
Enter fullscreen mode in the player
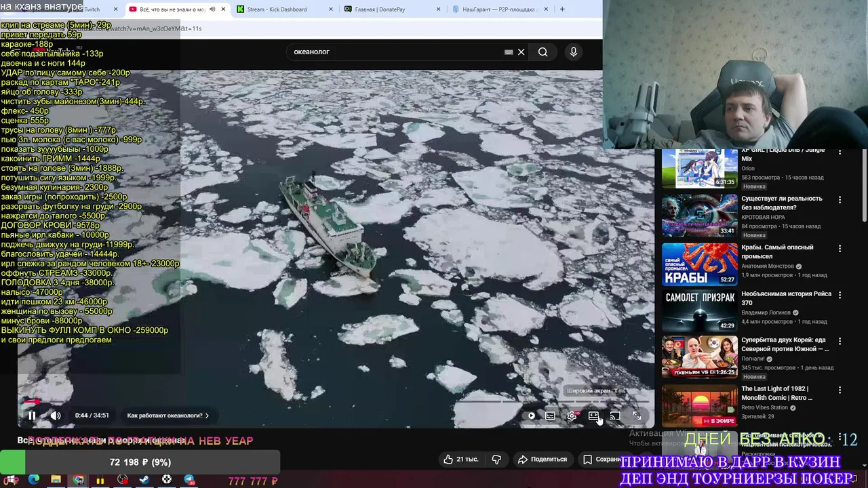pyautogui.click(x=637, y=415)
